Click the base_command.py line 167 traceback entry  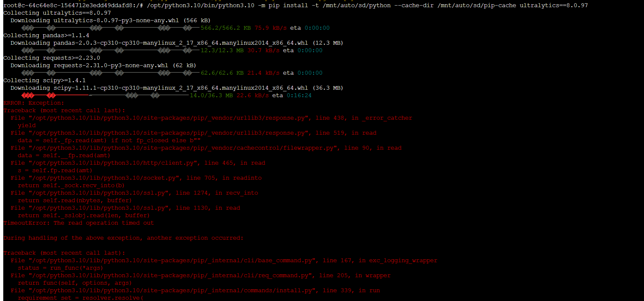pos(224,260)
